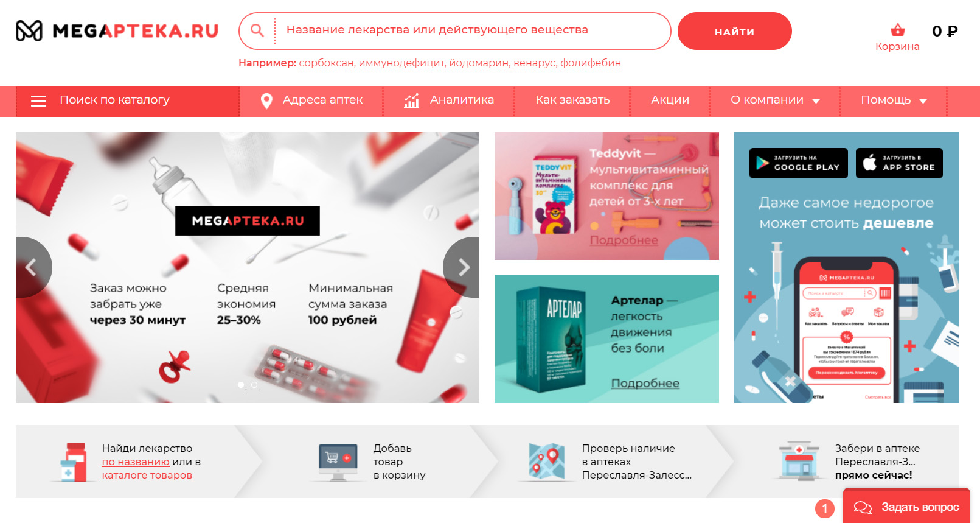This screenshot has width=980, height=523.
Task: Click the red НАЙТИ search button
Action: (x=734, y=31)
